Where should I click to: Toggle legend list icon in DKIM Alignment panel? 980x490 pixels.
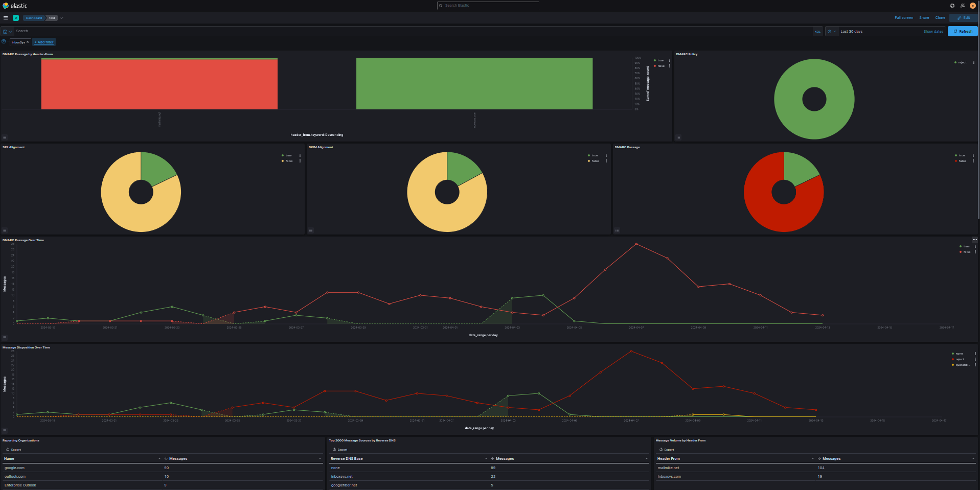[311, 230]
